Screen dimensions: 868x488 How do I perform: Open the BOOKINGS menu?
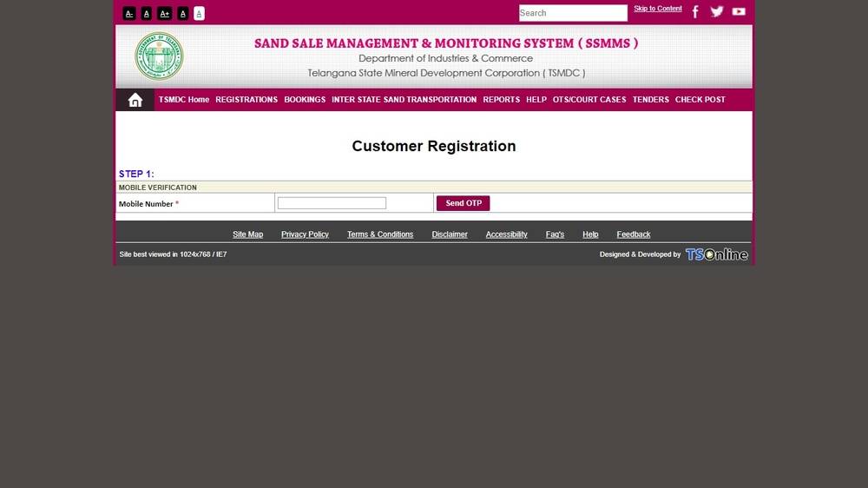pyautogui.click(x=305, y=100)
